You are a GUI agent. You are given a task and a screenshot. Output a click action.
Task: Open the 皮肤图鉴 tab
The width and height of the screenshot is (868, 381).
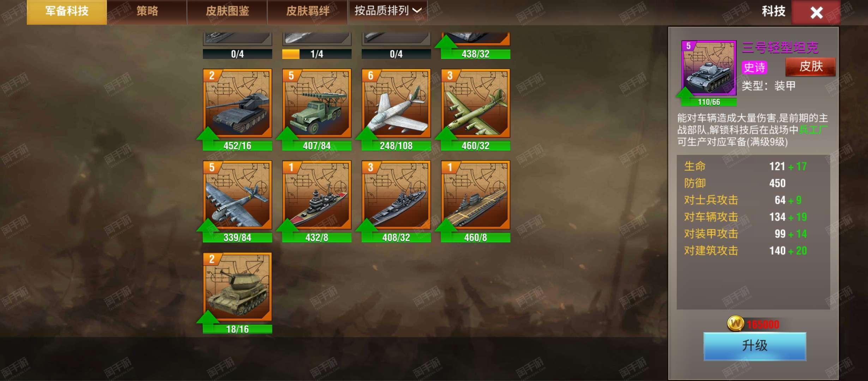tap(227, 12)
